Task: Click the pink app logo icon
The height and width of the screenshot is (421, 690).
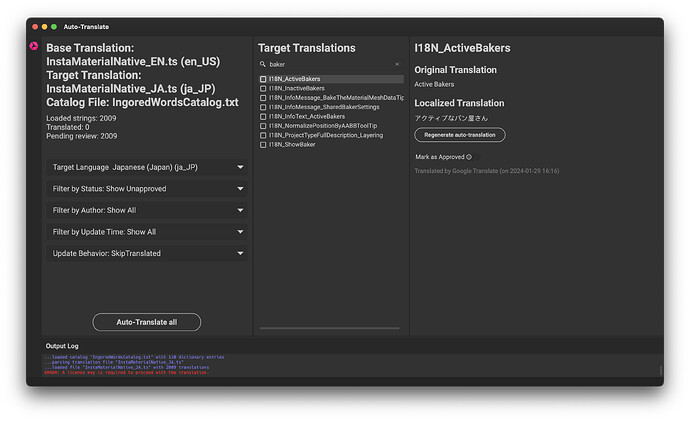Action: (x=34, y=46)
